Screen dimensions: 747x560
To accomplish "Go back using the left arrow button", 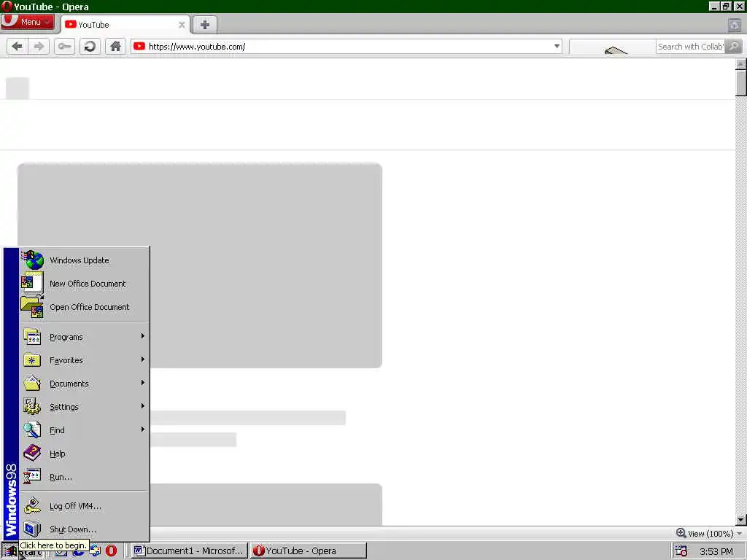I will (x=18, y=46).
